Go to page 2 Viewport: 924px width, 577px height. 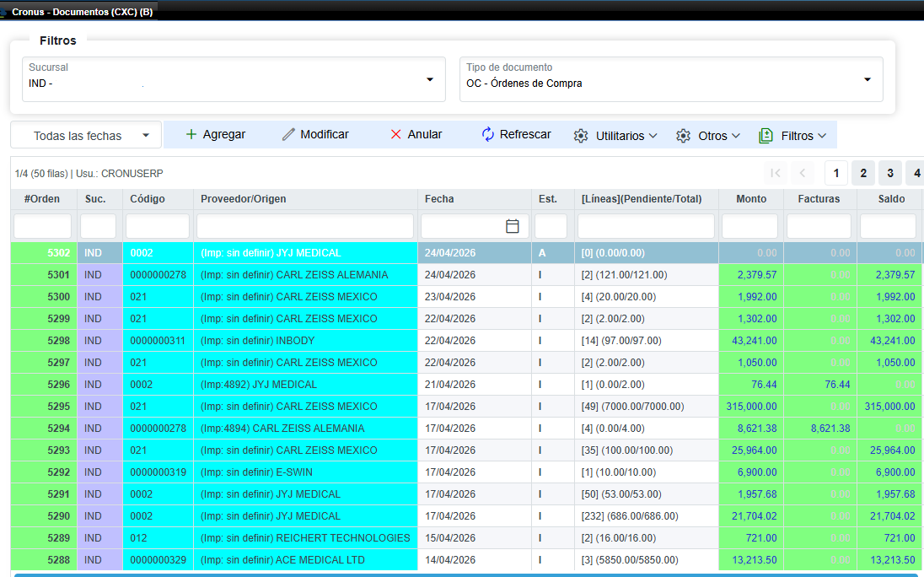point(863,173)
